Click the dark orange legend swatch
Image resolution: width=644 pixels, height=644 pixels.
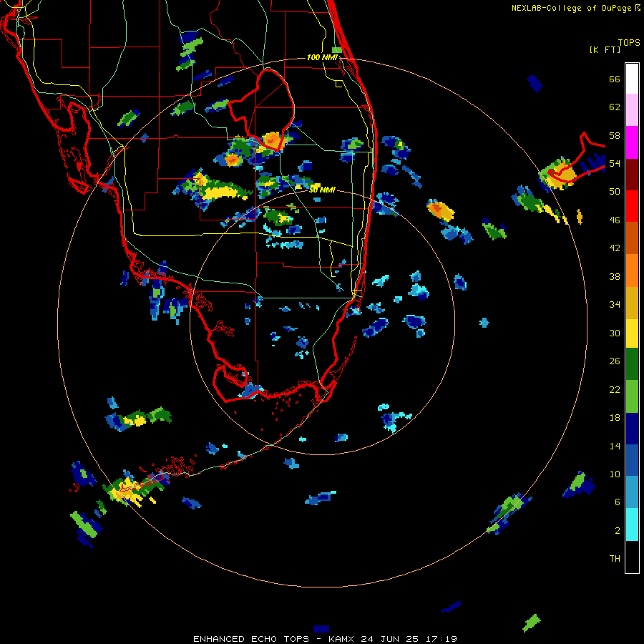(632, 238)
